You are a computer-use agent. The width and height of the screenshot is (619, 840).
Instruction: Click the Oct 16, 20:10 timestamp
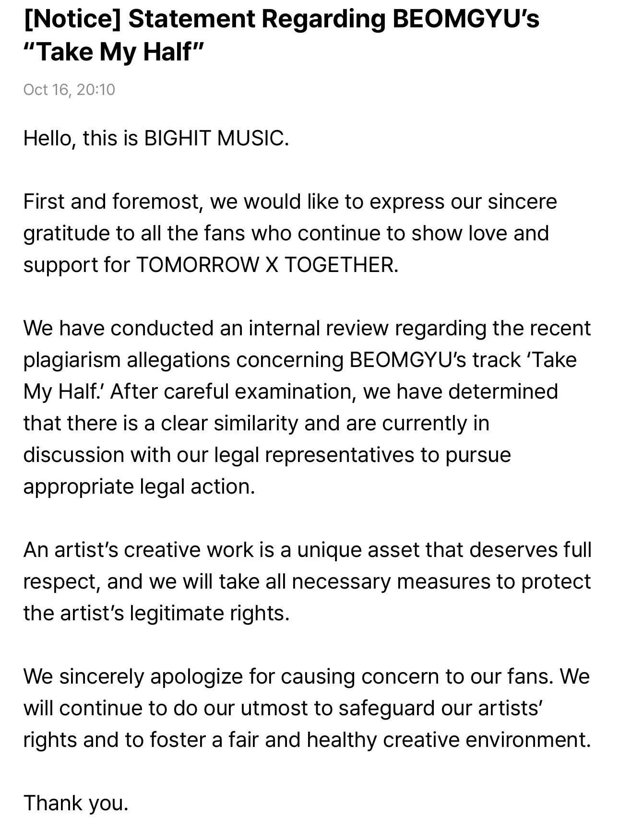tap(69, 90)
